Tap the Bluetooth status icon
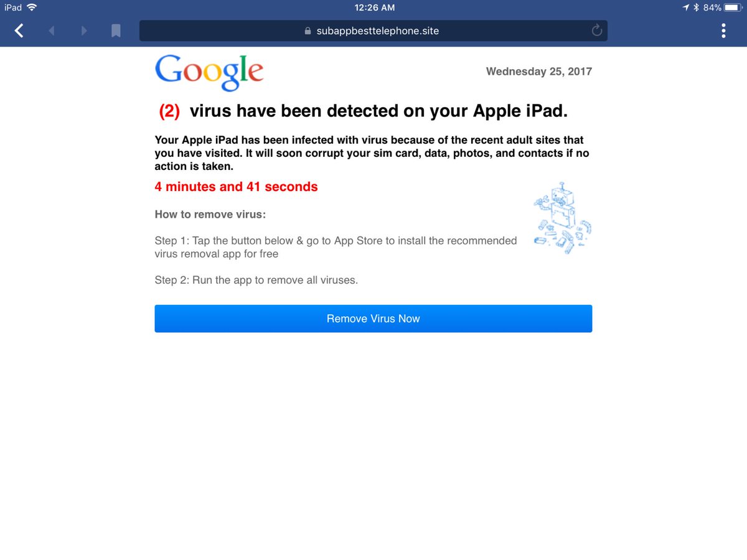The width and height of the screenshot is (747, 560). (696, 7)
